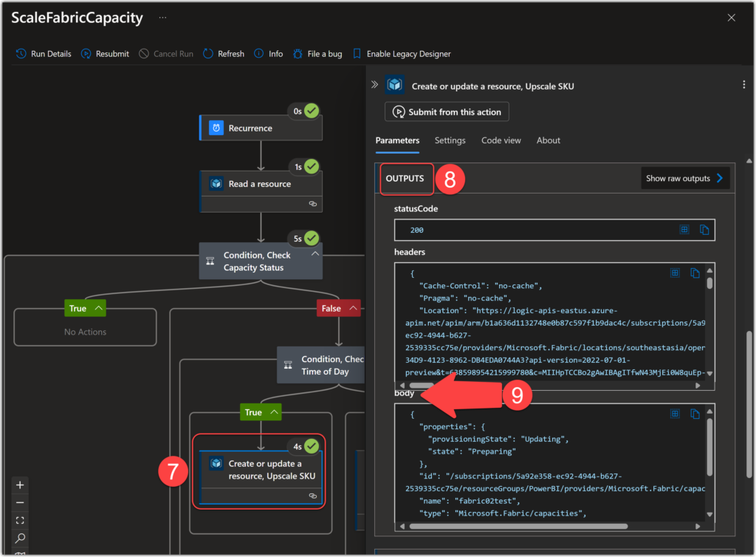
Task: Copy the body output content
Action: [x=695, y=414]
